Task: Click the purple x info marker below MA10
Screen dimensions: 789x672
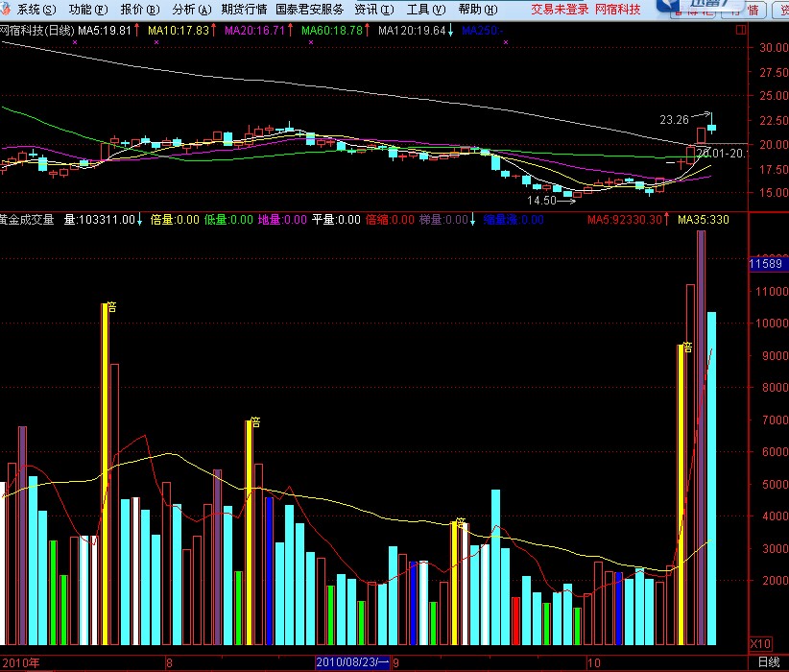Action: click(x=156, y=42)
